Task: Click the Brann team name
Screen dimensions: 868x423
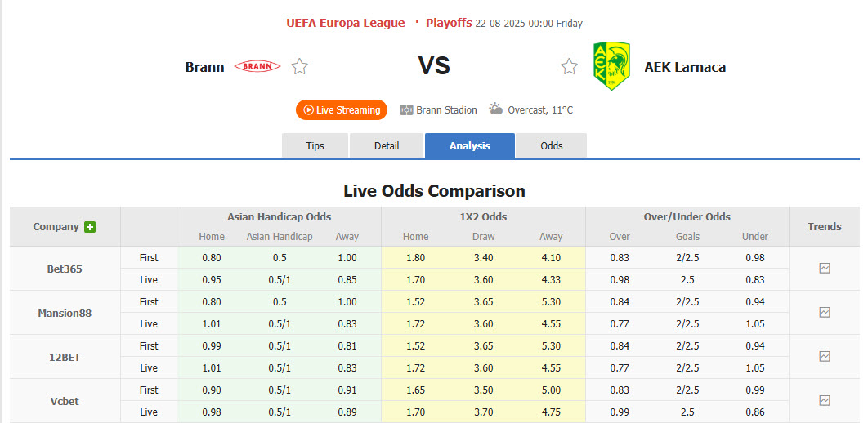Action: 204,67
